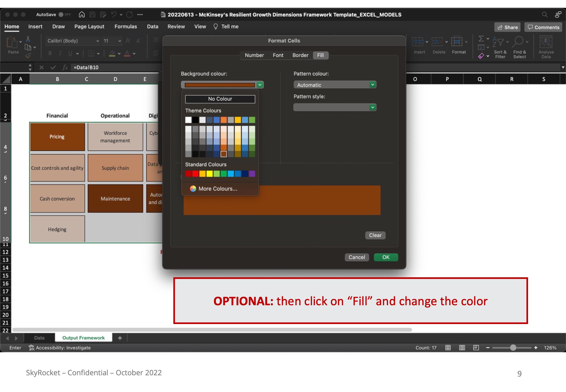The width and height of the screenshot is (566, 392).
Task: Click the Format cells ribbon icon
Action: point(457,41)
